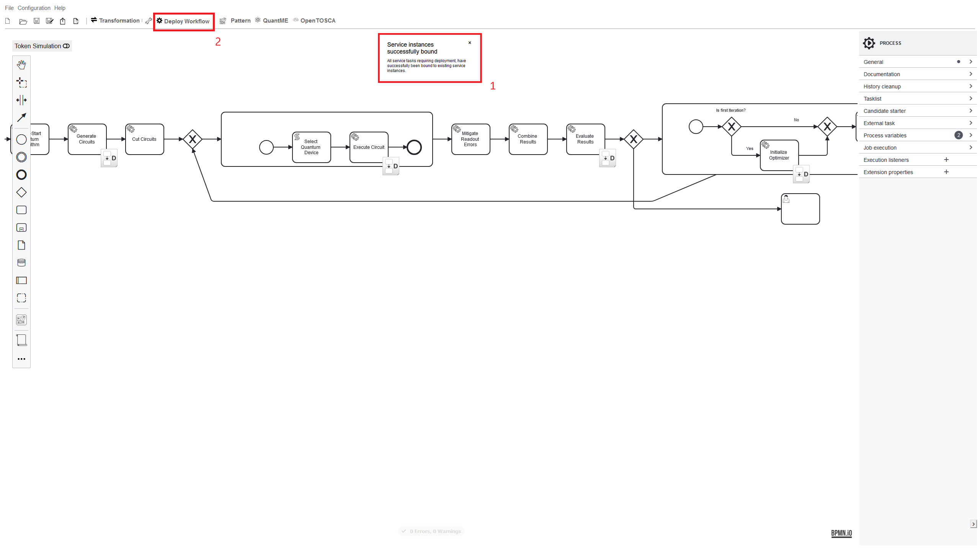980x551 pixels.
Task: Open the File menu
Action: (9, 7)
